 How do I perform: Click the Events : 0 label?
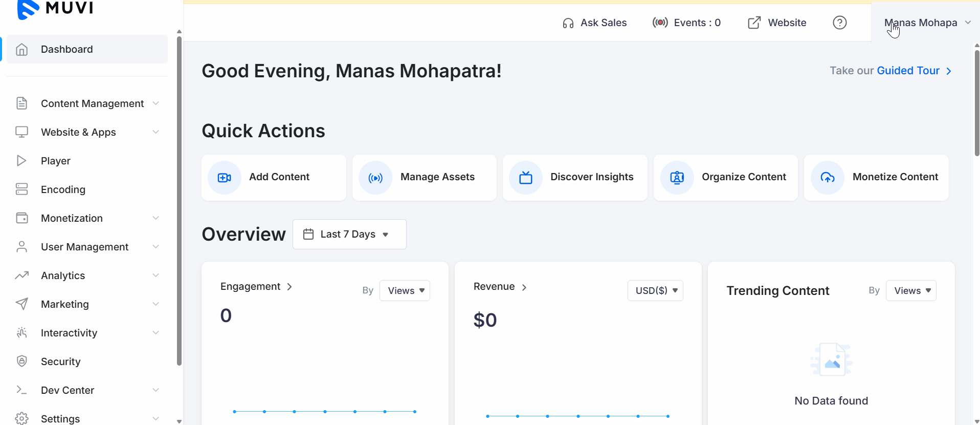point(697,23)
